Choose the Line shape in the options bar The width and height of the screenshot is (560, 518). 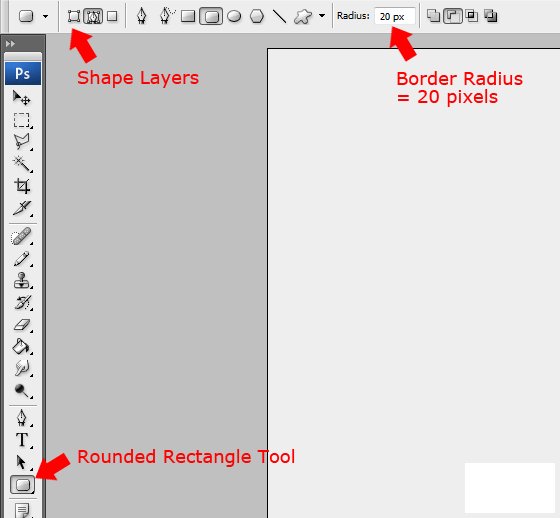[x=280, y=16]
